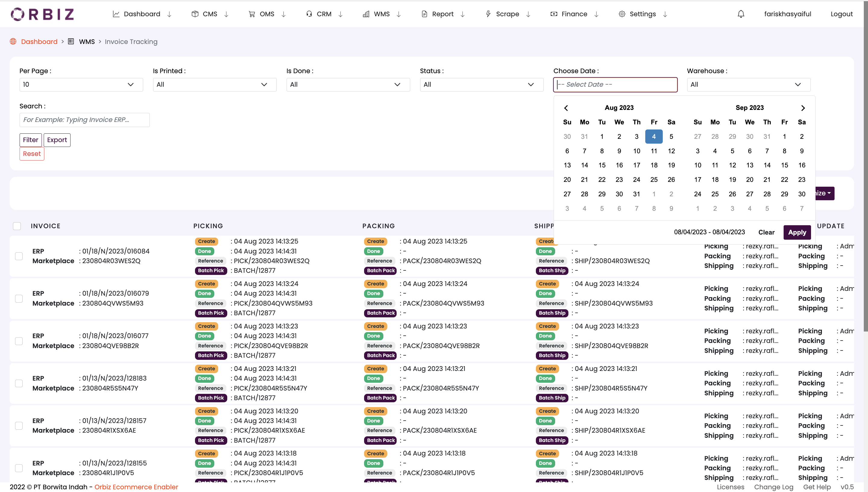868x492 pixels.
Task: Open the Dashboard breadcrumb link
Action: click(x=39, y=42)
